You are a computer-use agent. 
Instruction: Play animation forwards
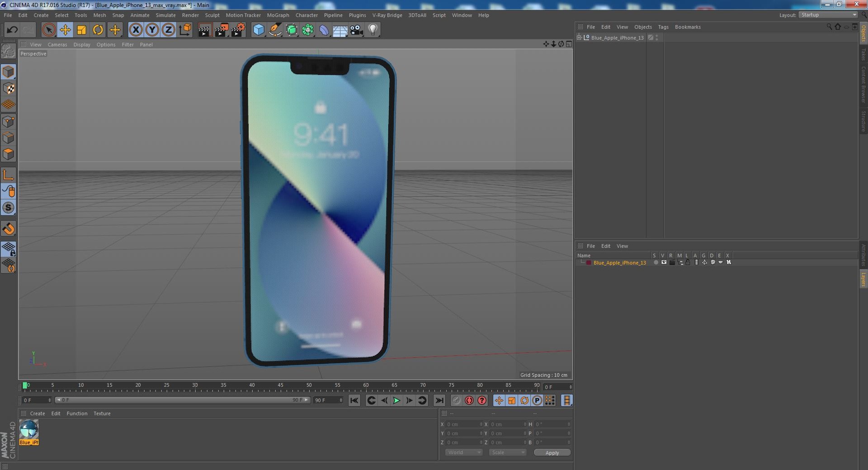pyautogui.click(x=396, y=400)
